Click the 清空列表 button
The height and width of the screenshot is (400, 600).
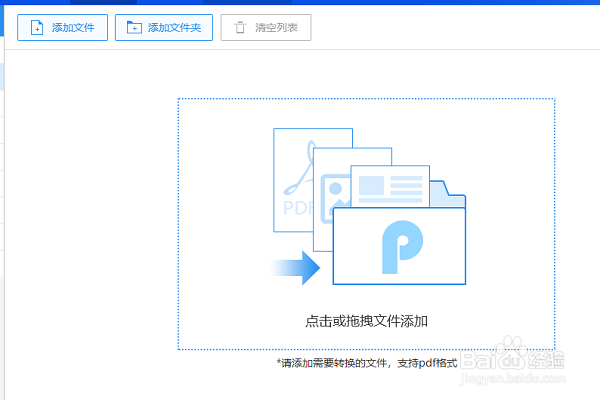coord(266,28)
